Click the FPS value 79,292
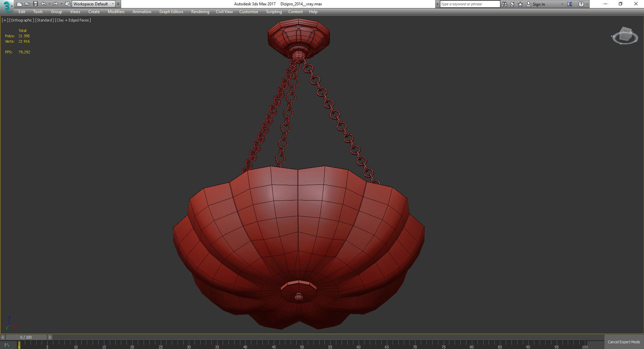This screenshot has height=349, width=644. point(24,52)
